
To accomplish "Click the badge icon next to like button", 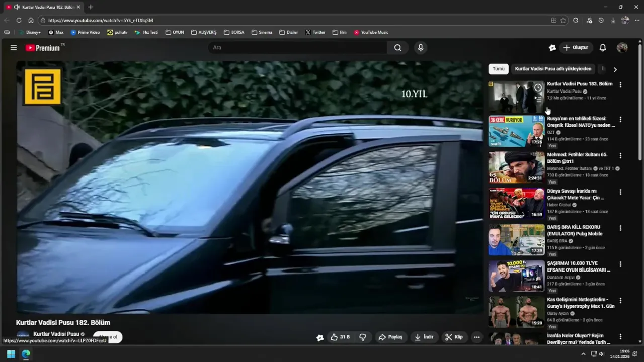I will [319, 337].
